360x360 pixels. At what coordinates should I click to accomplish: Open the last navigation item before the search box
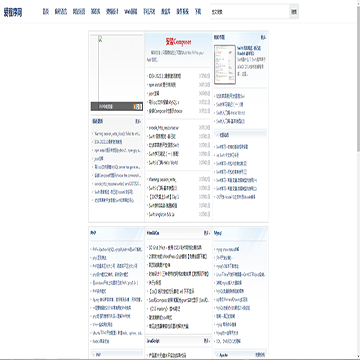point(198,12)
